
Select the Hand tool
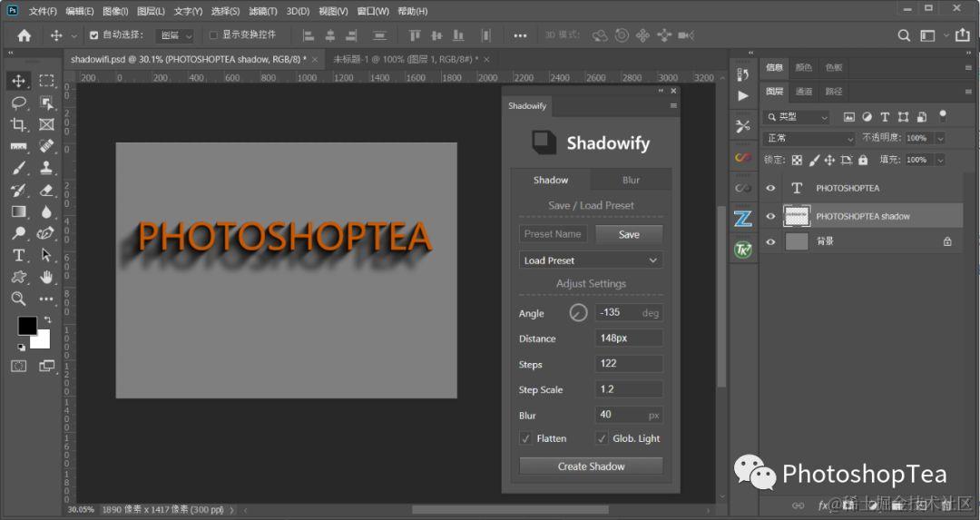pyautogui.click(x=46, y=277)
